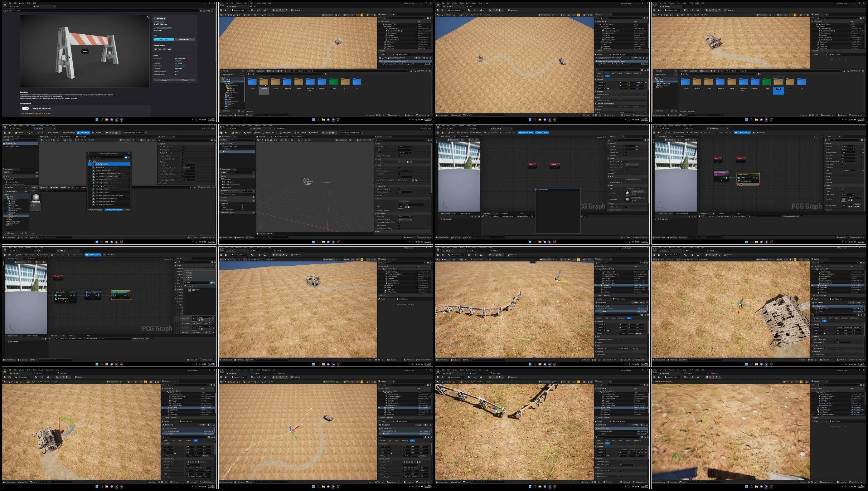The width and height of the screenshot is (868, 491).
Task: Click the Fab home icon beside the search bar
Action: (x=5, y=11)
